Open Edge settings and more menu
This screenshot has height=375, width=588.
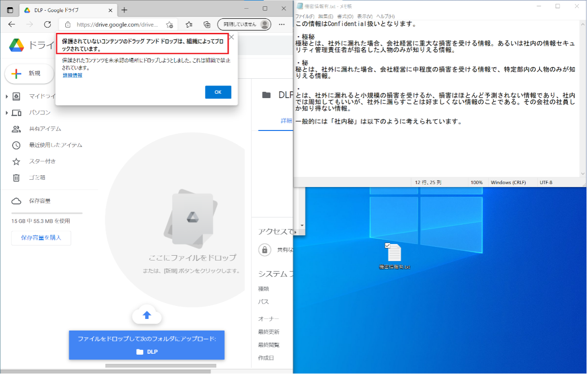(282, 24)
